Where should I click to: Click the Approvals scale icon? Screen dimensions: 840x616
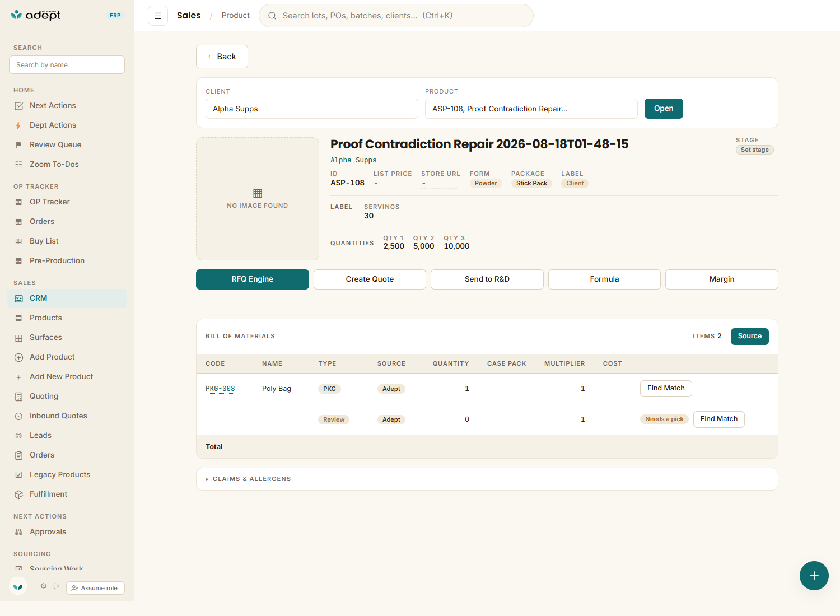pyautogui.click(x=18, y=532)
